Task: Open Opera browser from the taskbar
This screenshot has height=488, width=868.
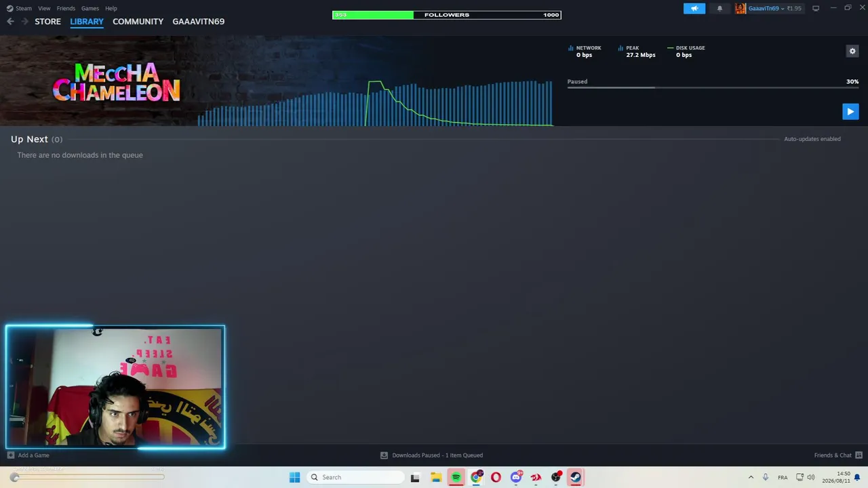Action: pos(496,477)
